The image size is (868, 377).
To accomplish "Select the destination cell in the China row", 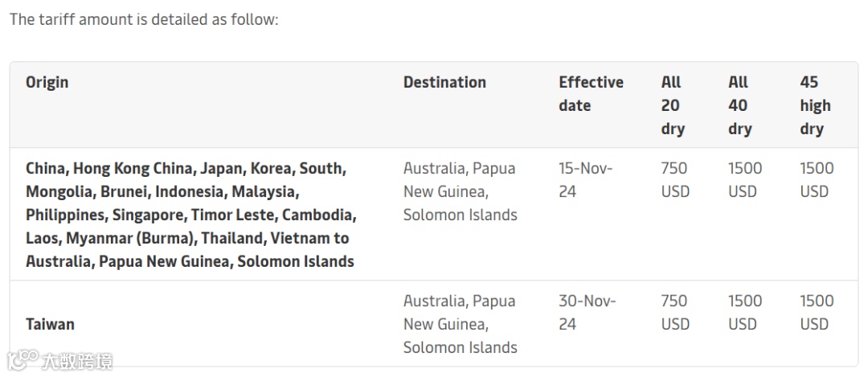I will [x=460, y=191].
